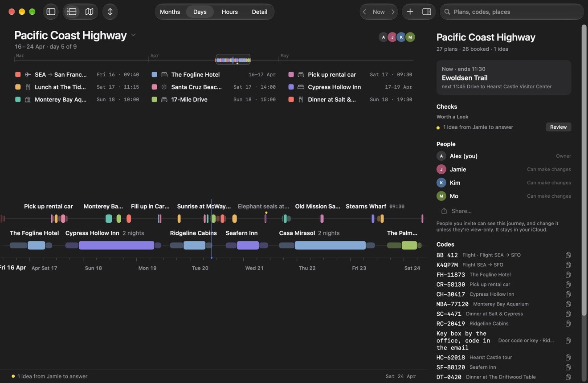Open Kim's Can make changes permission menu
Image resolution: width=588 pixels, height=383 pixels.
click(x=549, y=183)
